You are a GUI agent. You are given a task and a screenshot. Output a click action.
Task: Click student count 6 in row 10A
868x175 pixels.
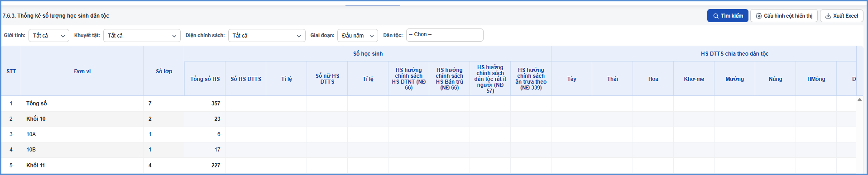(219, 134)
